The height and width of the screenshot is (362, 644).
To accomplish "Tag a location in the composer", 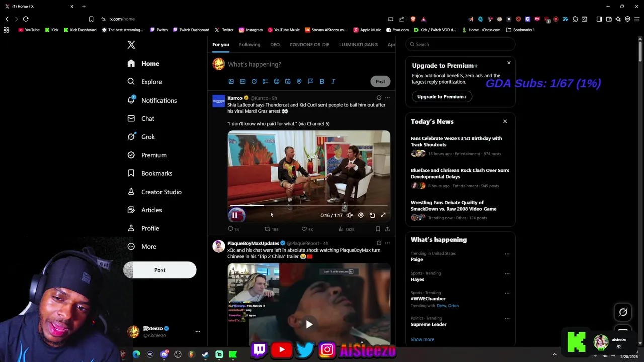I will coord(299,81).
